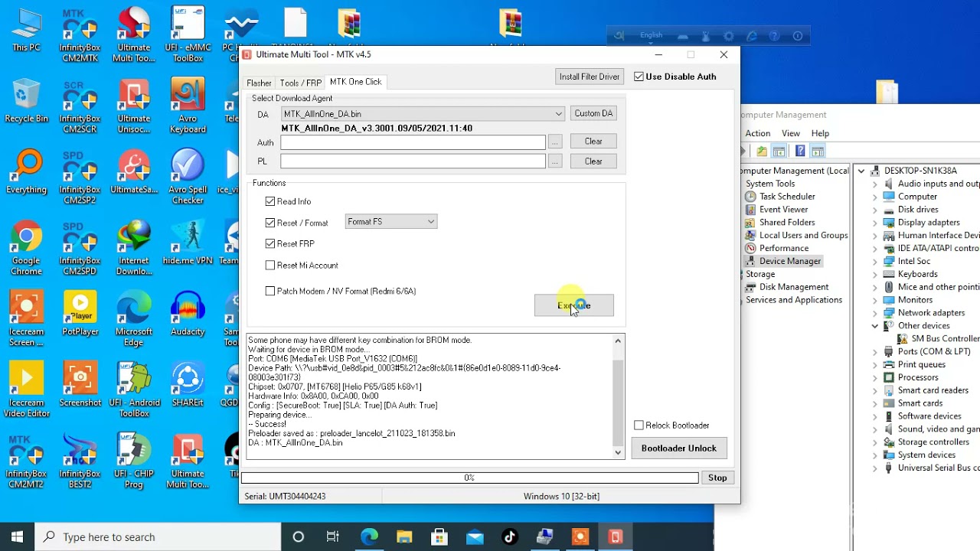Uncheck the Read Info option

coord(270,201)
